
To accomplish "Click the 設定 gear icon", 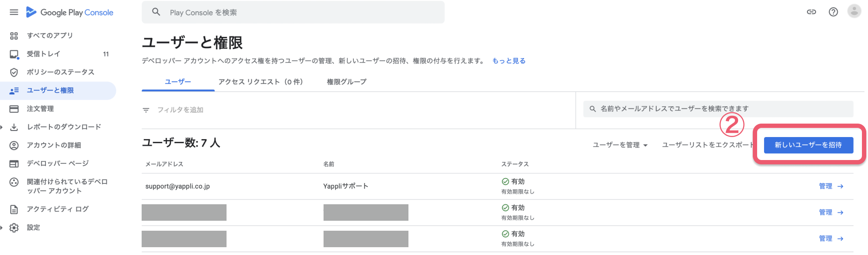I will point(14,228).
